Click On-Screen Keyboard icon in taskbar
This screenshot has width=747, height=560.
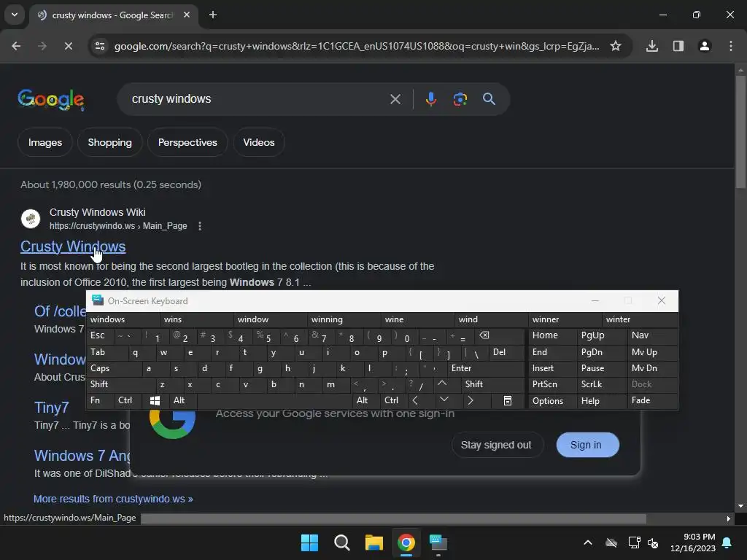coord(438,542)
